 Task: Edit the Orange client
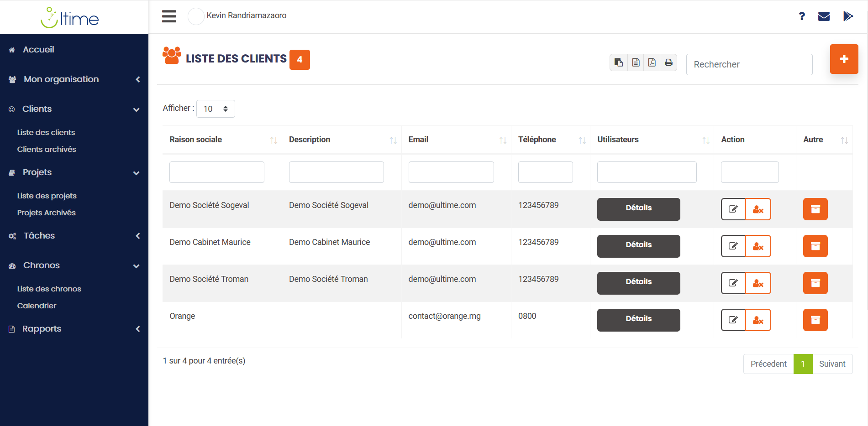[x=733, y=320]
